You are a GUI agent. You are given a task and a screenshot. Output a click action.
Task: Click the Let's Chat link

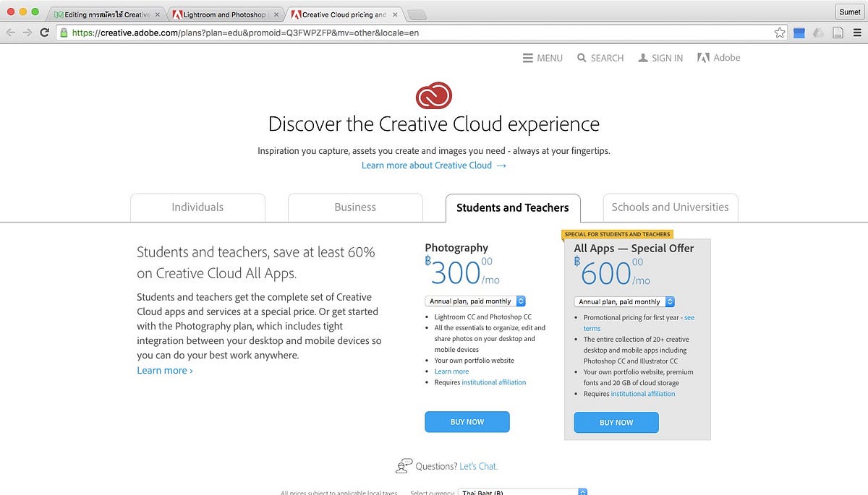click(478, 467)
